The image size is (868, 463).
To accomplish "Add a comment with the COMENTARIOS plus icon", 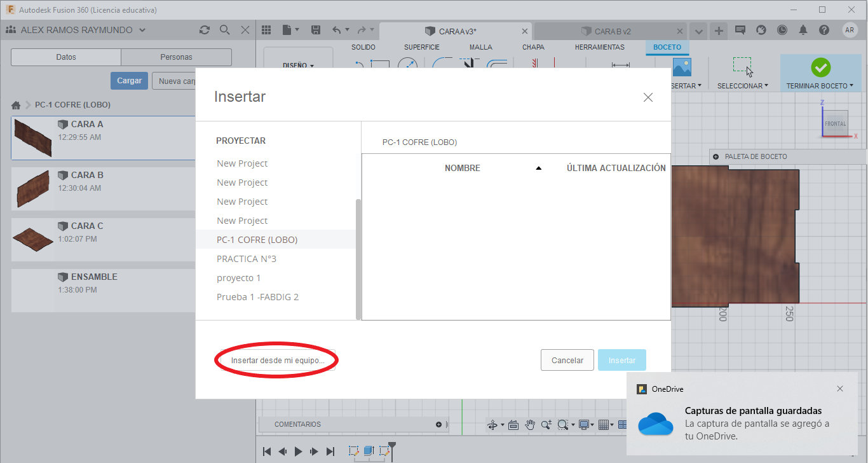I will pyautogui.click(x=438, y=425).
